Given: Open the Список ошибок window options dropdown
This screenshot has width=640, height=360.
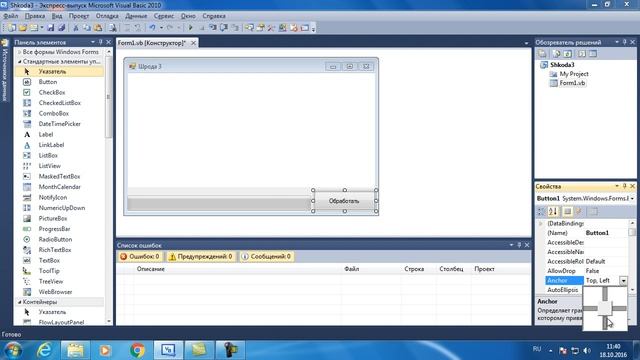Looking at the screenshot, I should pyautogui.click(x=511, y=245).
